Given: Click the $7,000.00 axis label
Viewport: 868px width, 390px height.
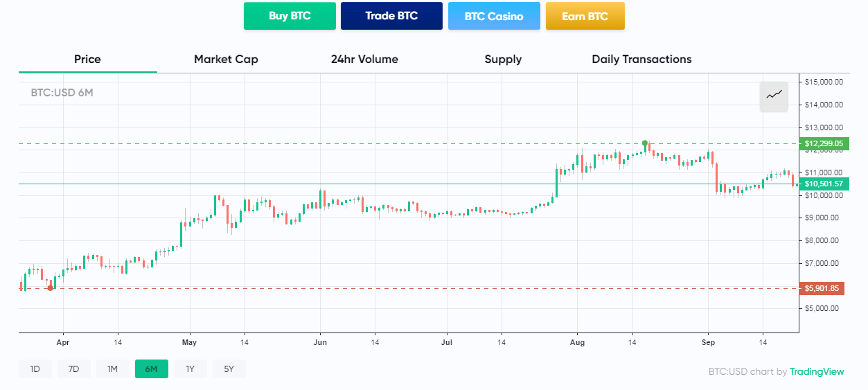Looking at the screenshot, I should (824, 263).
